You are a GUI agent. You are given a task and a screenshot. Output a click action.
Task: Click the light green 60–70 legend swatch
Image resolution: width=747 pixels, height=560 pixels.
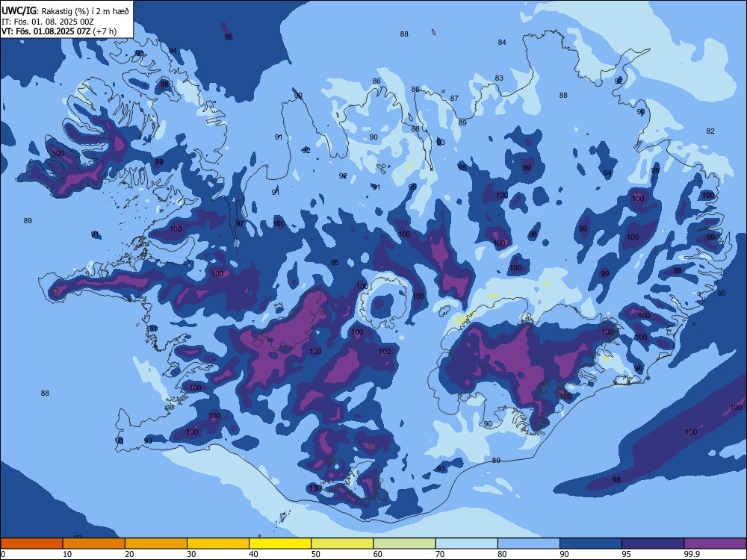[x=404, y=544]
